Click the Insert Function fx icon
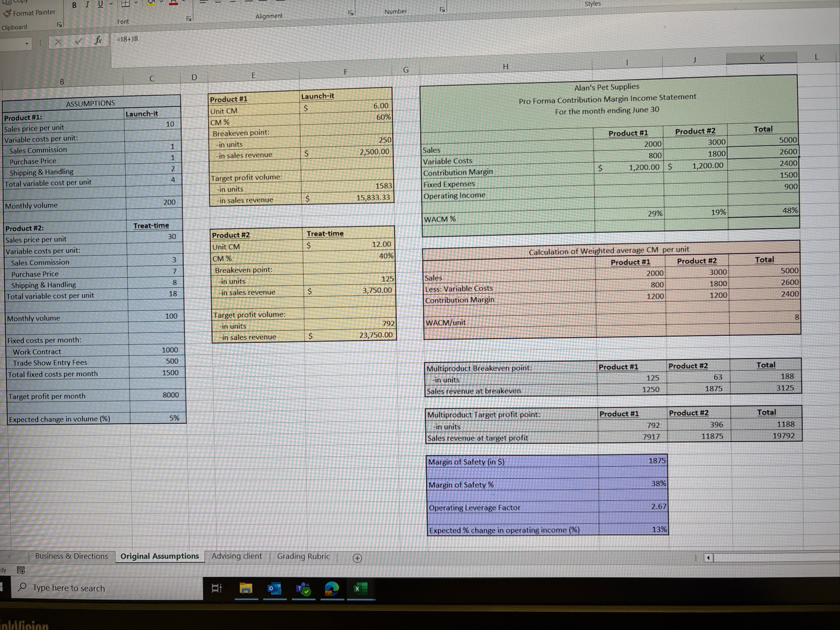The image size is (840, 630). coord(98,40)
